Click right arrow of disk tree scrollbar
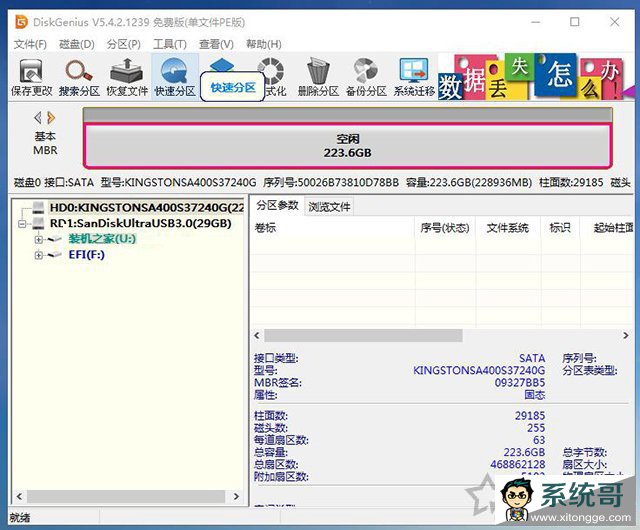640x530 pixels. click(236, 497)
